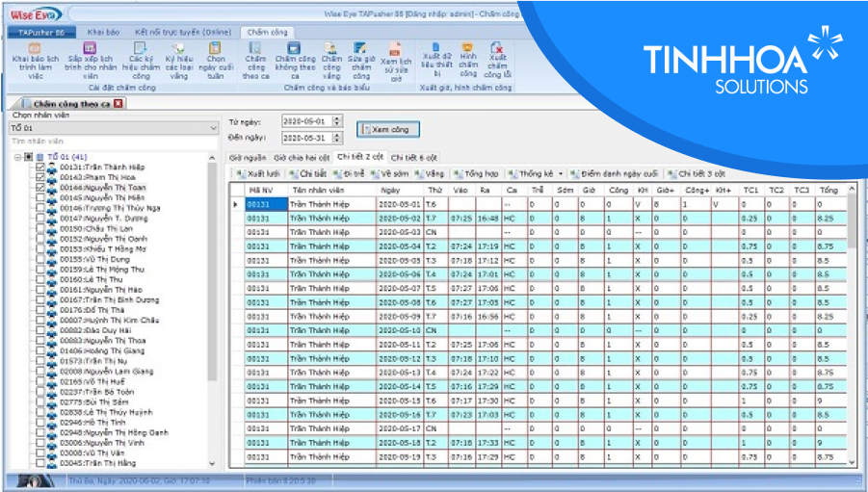Image resolution: width=868 pixels, height=492 pixels.
Task: Close the Chấm công theo ca document tab
Action: tap(118, 103)
